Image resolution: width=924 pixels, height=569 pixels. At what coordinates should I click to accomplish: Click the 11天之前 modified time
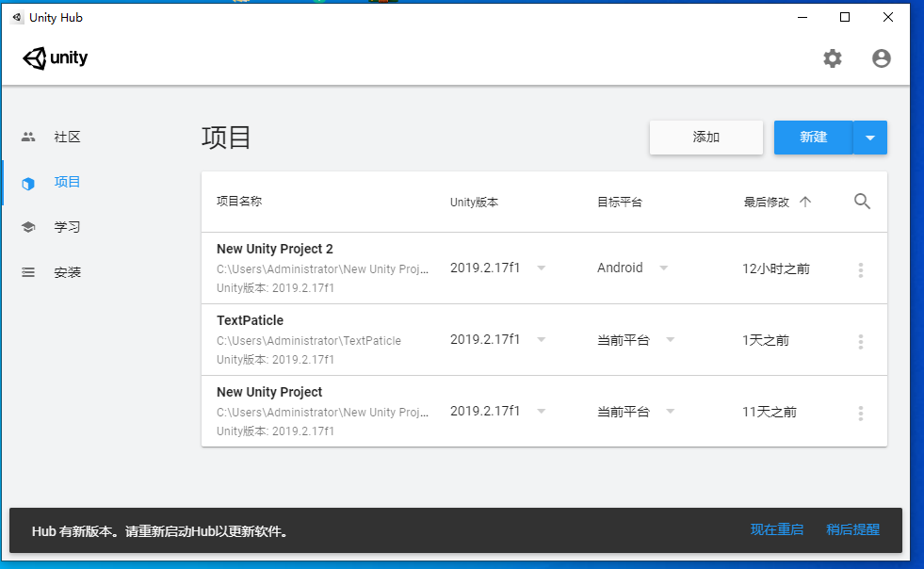pyautogui.click(x=769, y=412)
